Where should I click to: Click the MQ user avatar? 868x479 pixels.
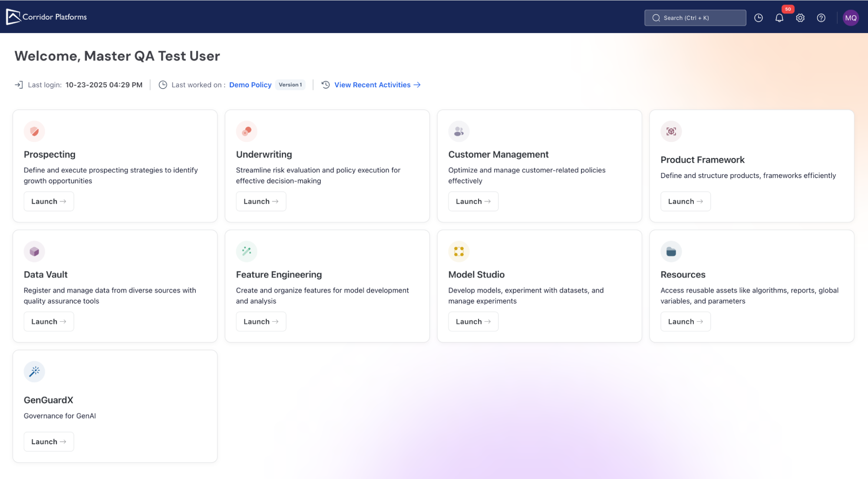[850, 18]
